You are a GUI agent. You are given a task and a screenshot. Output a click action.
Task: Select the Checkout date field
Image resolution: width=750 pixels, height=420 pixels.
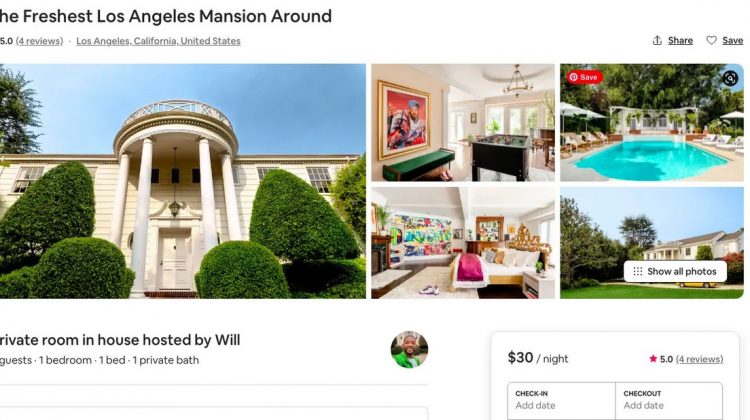tap(669, 400)
